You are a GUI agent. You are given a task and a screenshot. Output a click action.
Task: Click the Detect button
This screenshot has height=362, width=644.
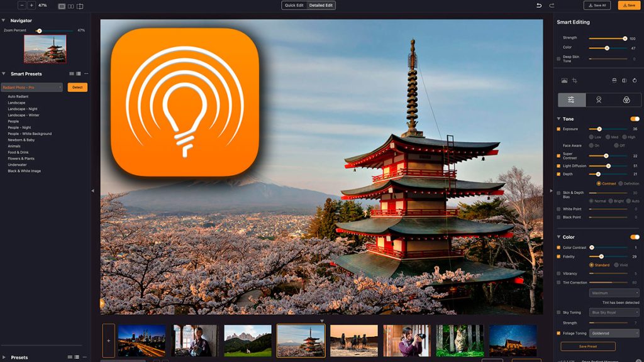[x=77, y=87]
